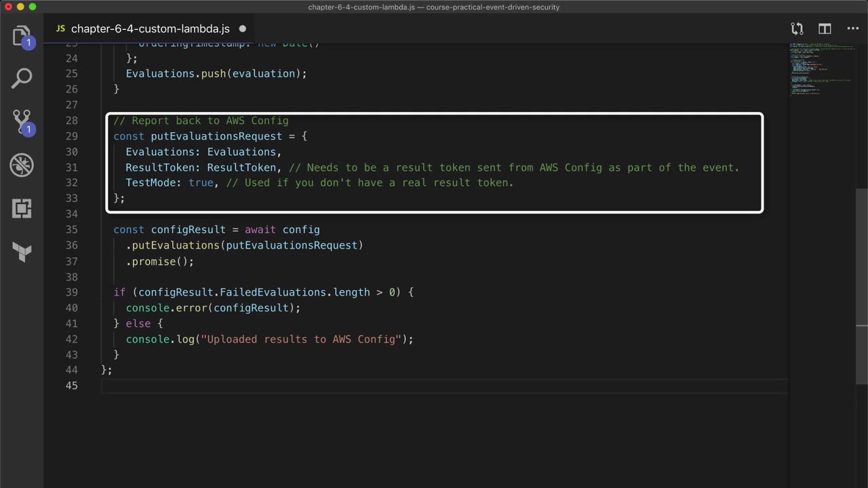This screenshot has width=868, height=488.
Task: Click line number 35 in the gutter
Action: coord(71,230)
